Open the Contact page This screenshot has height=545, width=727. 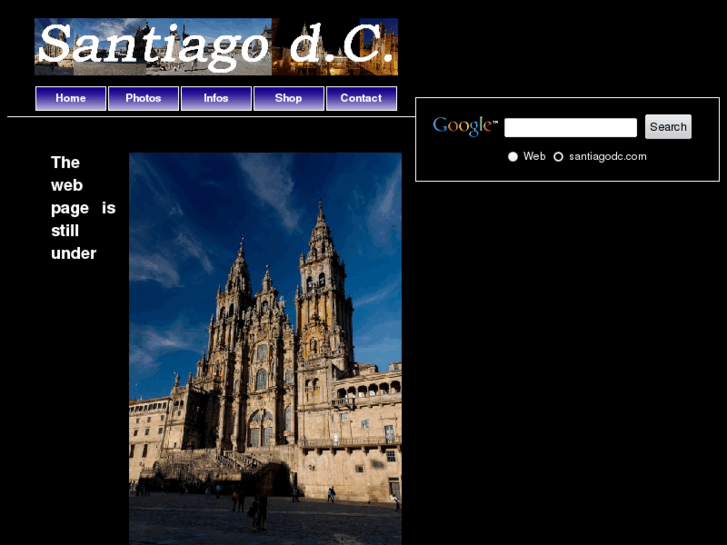click(361, 98)
